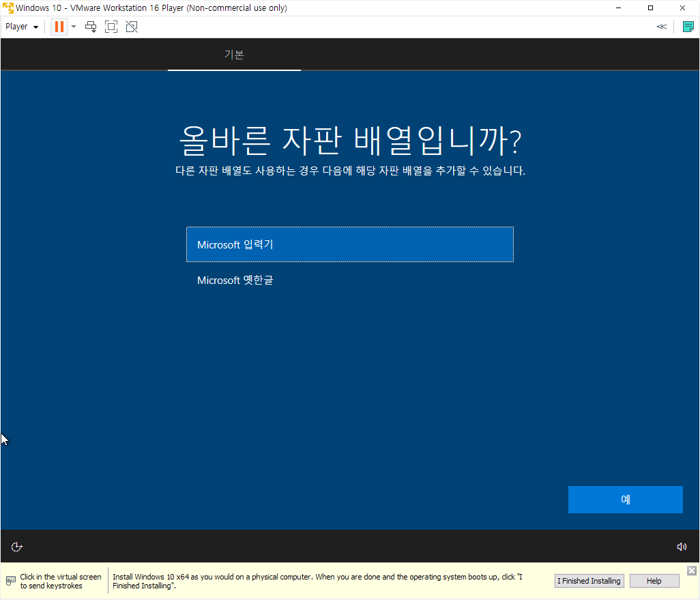Choose Microsoft 옛한글 keyboard layout
This screenshot has height=600, width=700.
350,280
